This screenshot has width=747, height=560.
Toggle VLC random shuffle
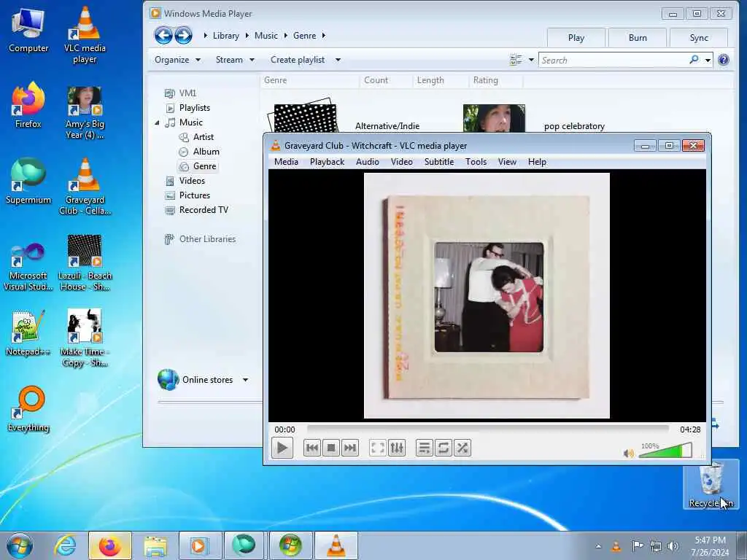tap(462, 448)
